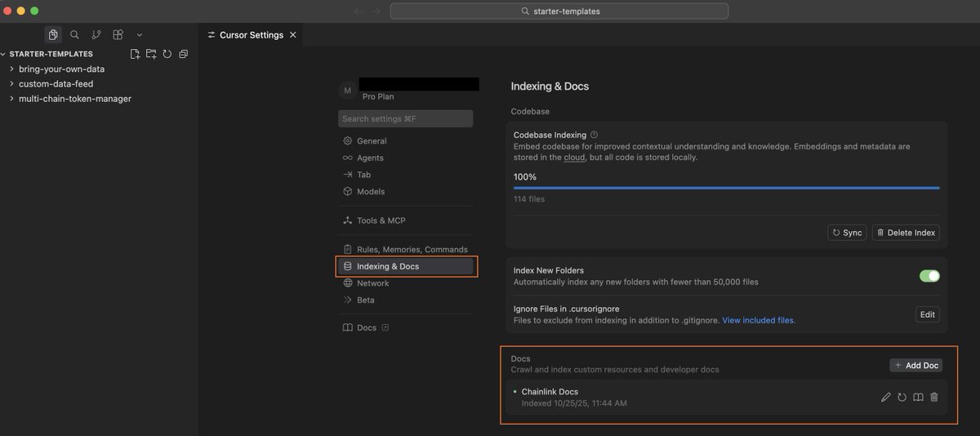Viewport: 980px width, 436px height.
Task: Focus the Search settings field
Action: pos(405,118)
